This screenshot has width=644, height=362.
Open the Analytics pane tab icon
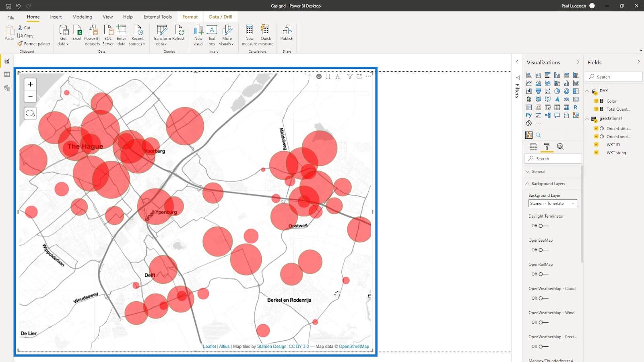pyautogui.click(x=560, y=146)
